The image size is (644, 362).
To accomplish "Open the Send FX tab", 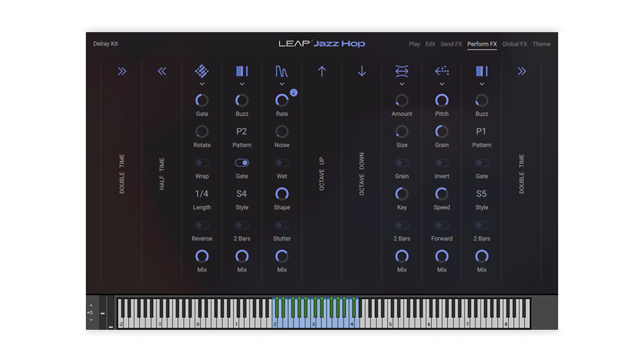I will pos(451,44).
